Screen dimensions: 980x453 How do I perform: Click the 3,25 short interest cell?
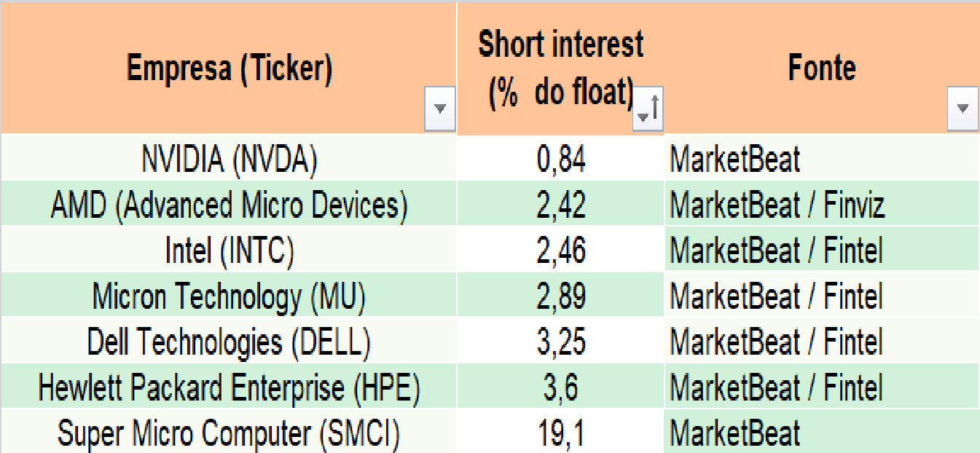[560, 342]
